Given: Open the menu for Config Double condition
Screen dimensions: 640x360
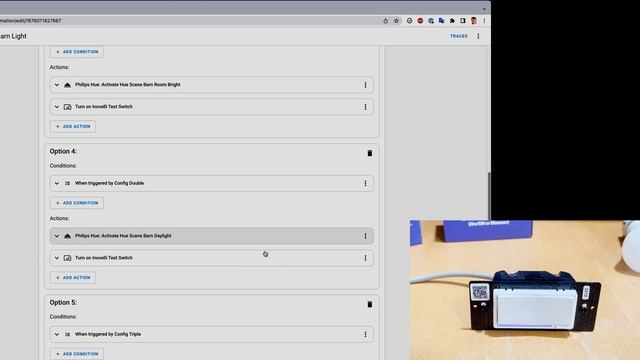Looking at the screenshot, I should pyautogui.click(x=365, y=184).
